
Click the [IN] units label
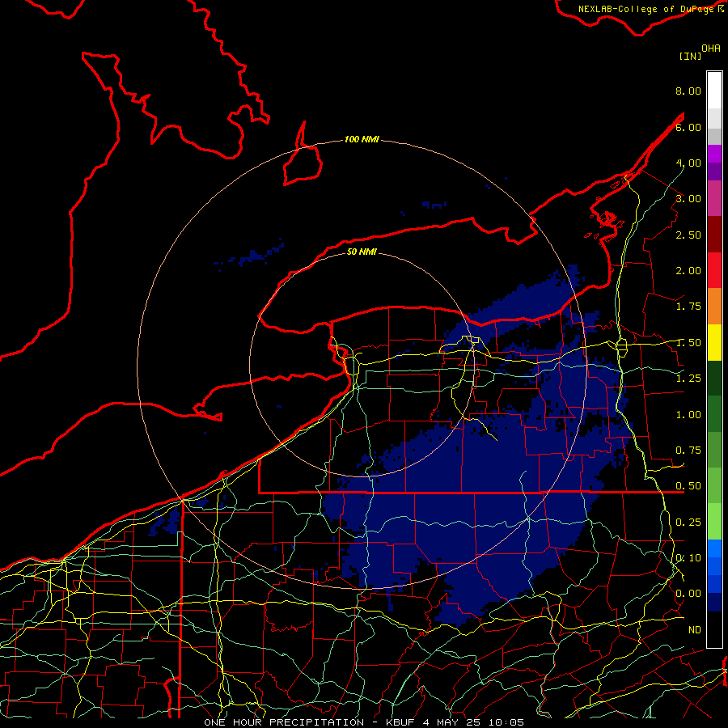point(690,56)
